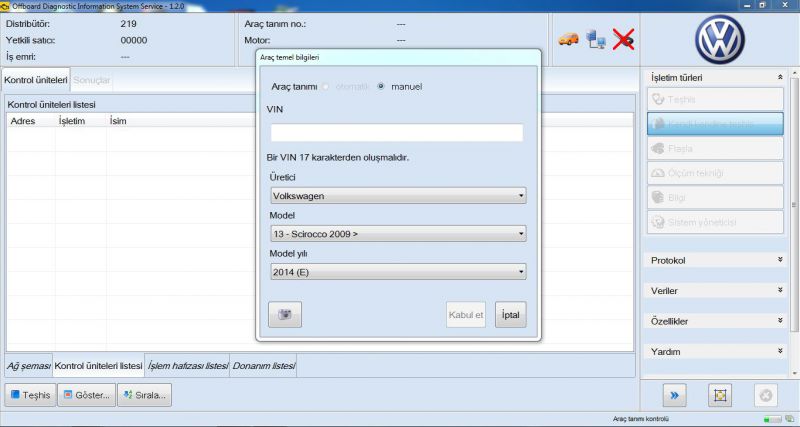Open the Üretici Volkswagen dropdown
The width and height of the screenshot is (800, 427).
point(398,196)
